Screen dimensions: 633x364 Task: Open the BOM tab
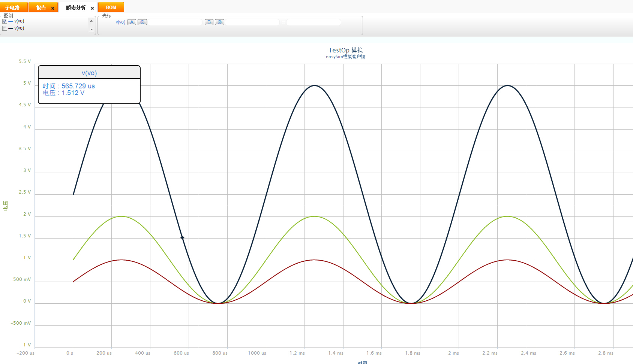[111, 7]
